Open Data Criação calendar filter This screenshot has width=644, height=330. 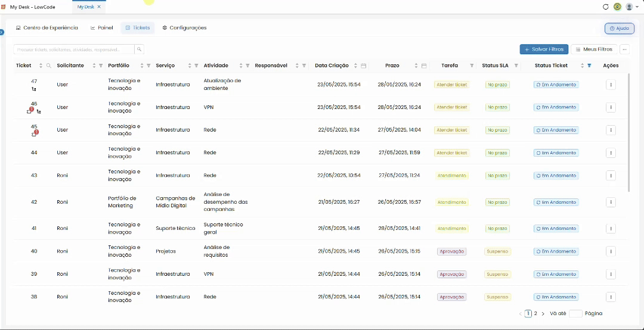[363, 66]
